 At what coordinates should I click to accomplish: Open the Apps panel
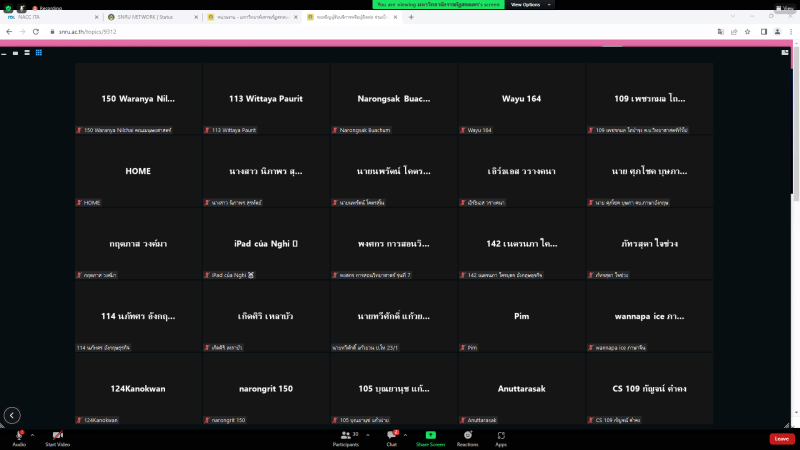click(501, 436)
